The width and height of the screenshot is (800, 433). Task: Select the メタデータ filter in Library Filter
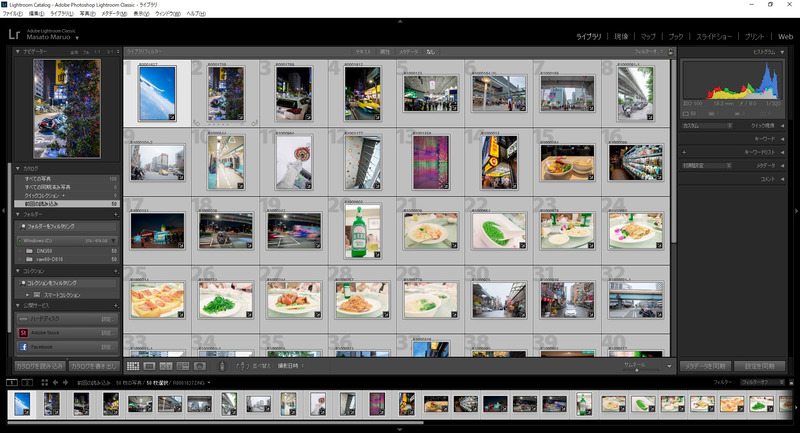pos(408,52)
